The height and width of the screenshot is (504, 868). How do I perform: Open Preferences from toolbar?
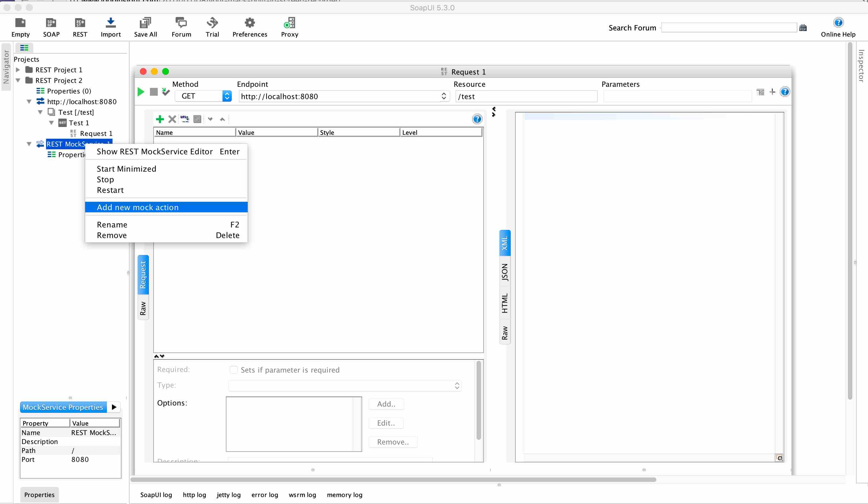click(250, 27)
